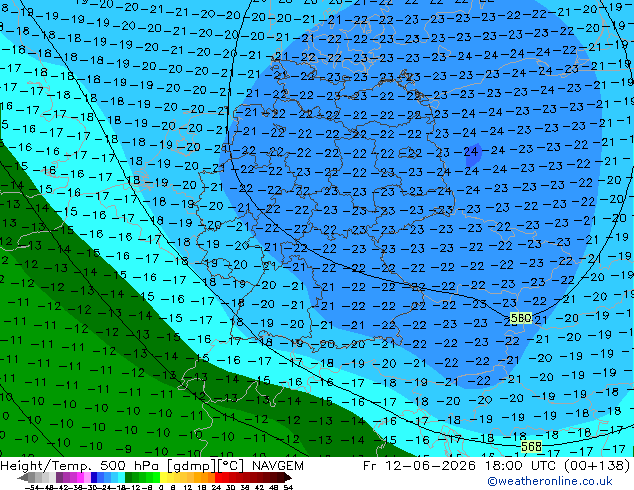Image resolution: width=634 pixels, height=490 pixels.
Task: Click the yellow swatch in the temperature legend
Action: pos(163,478)
